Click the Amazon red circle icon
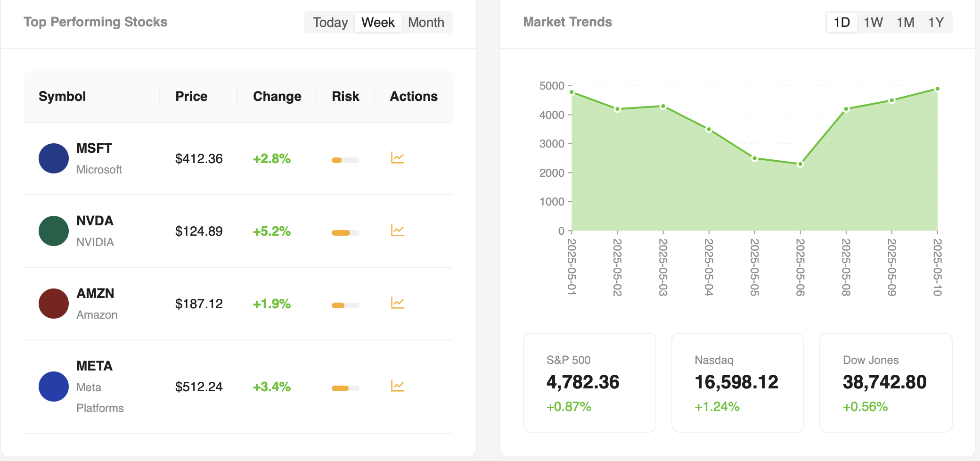The height and width of the screenshot is (461, 980). point(53,303)
